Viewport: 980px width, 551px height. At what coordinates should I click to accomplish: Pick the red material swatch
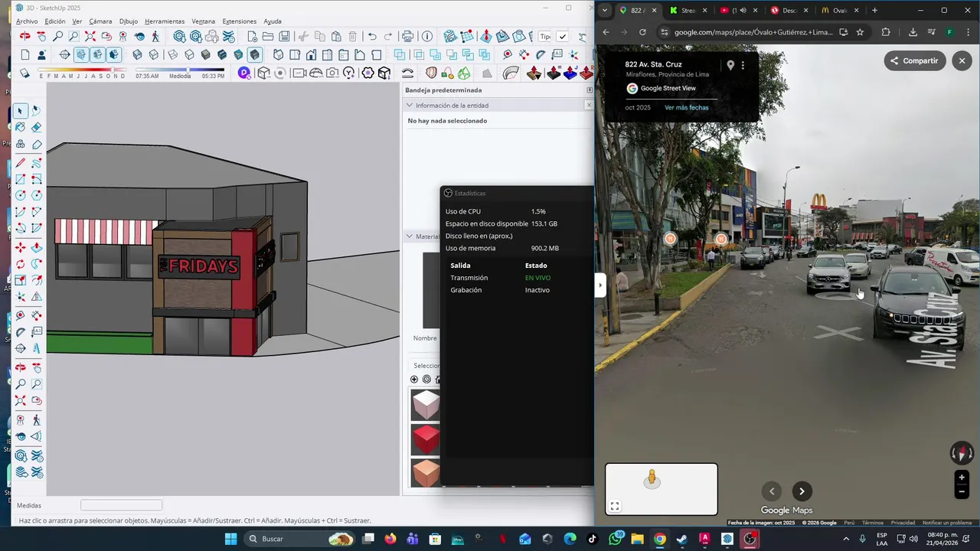(x=426, y=439)
